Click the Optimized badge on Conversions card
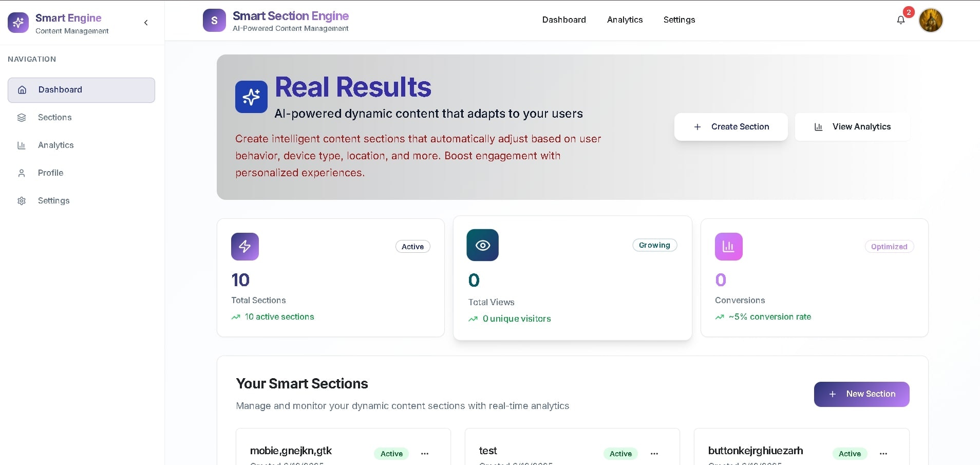 [x=889, y=247]
